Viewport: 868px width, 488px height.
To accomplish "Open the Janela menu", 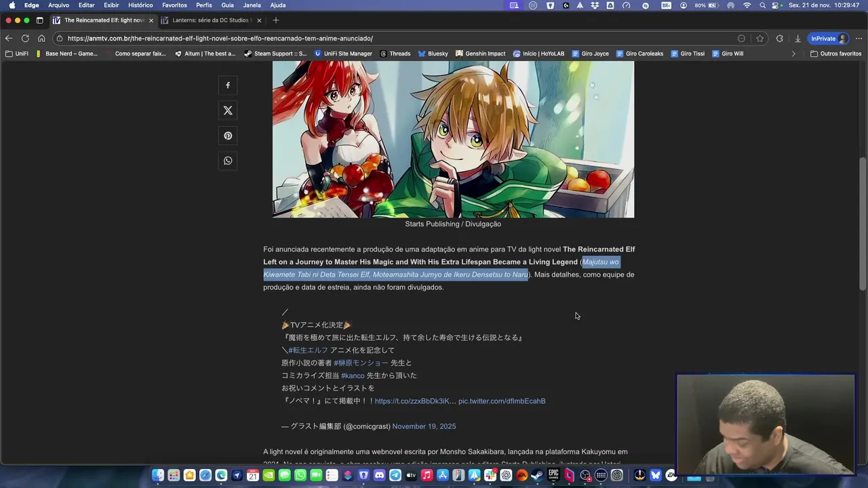I will (x=252, y=5).
